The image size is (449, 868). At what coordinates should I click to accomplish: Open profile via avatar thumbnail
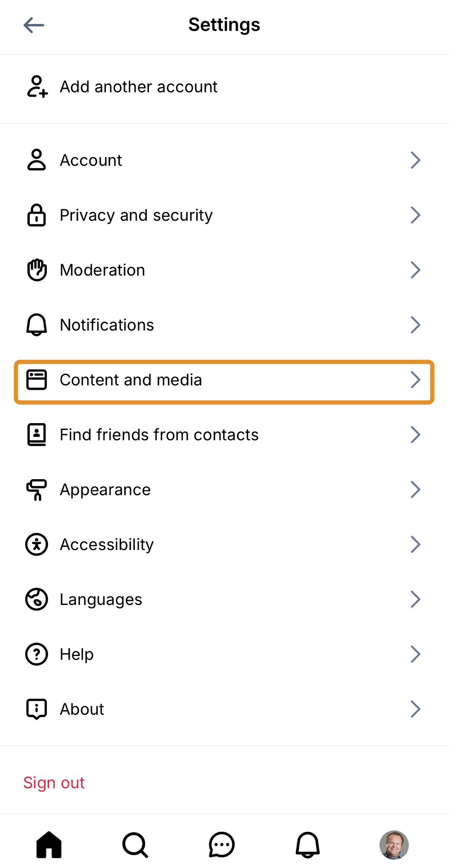click(394, 845)
